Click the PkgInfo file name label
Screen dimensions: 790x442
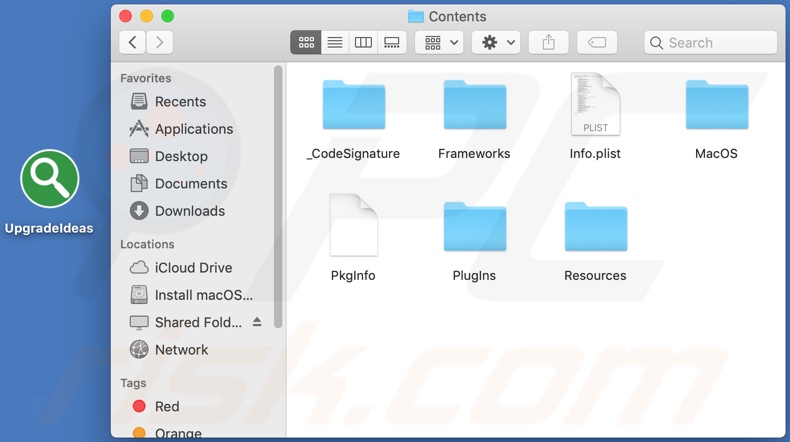click(x=353, y=276)
